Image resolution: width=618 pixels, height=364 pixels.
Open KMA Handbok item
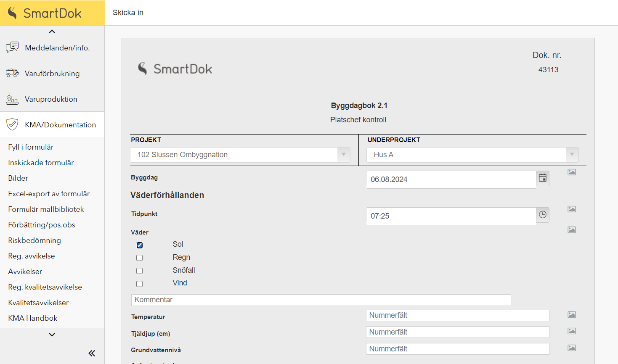33,318
